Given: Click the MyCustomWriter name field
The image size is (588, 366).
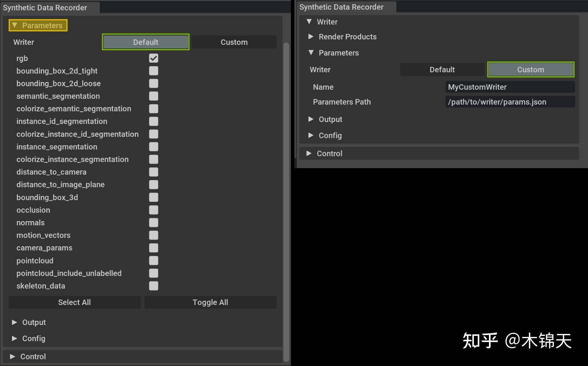Looking at the screenshot, I should tap(510, 87).
